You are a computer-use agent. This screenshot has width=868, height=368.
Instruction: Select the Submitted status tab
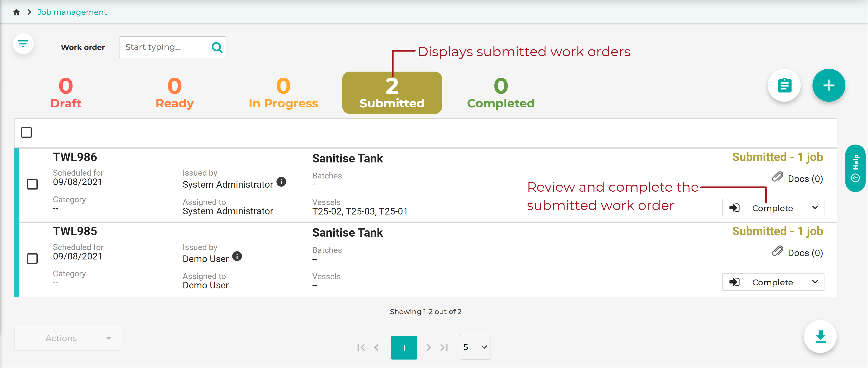392,93
